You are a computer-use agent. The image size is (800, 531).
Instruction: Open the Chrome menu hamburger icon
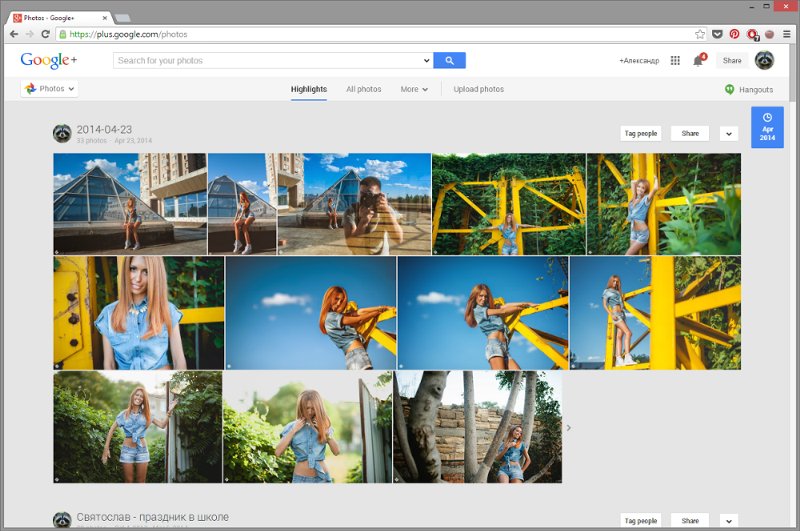(x=787, y=34)
